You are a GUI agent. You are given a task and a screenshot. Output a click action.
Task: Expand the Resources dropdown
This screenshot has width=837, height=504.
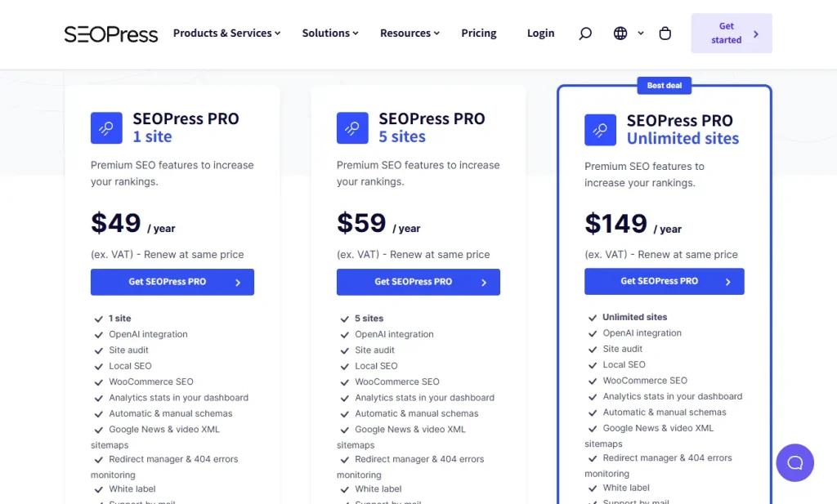click(x=410, y=33)
